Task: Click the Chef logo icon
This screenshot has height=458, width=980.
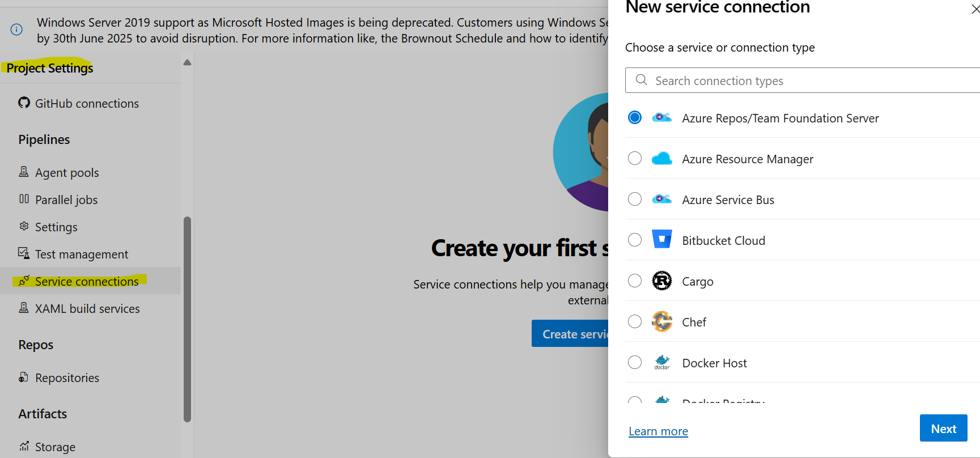Action: (x=662, y=321)
